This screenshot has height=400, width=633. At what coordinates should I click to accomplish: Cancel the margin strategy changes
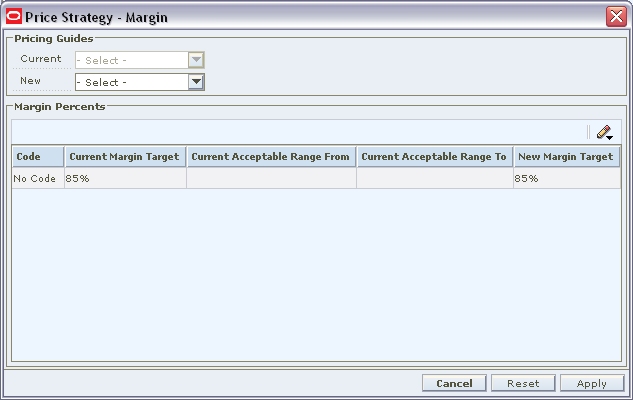tap(454, 383)
